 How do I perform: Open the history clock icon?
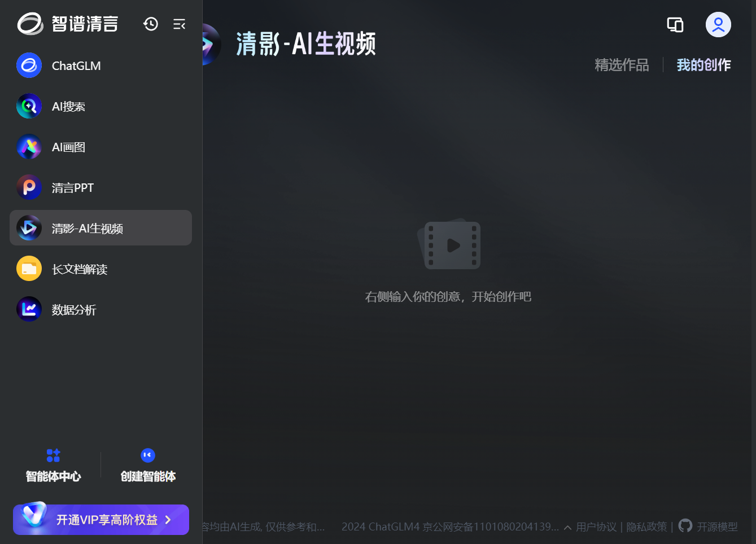pos(151,24)
